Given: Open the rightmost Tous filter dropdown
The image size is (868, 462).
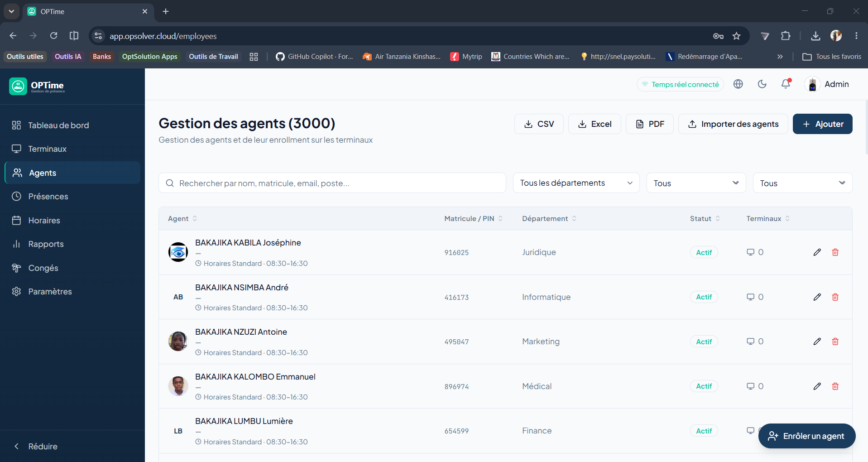Looking at the screenshot, I should click(802, 183).
